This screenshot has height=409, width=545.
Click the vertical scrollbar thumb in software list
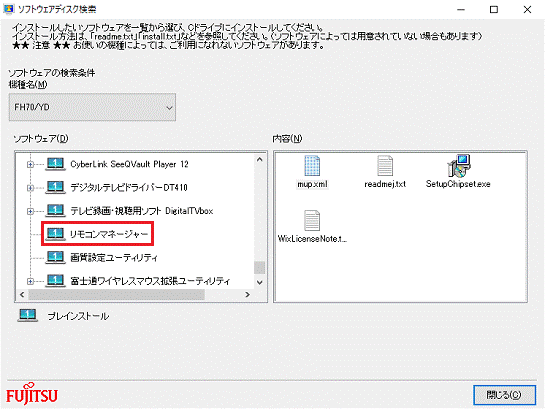tap(259, 268)
